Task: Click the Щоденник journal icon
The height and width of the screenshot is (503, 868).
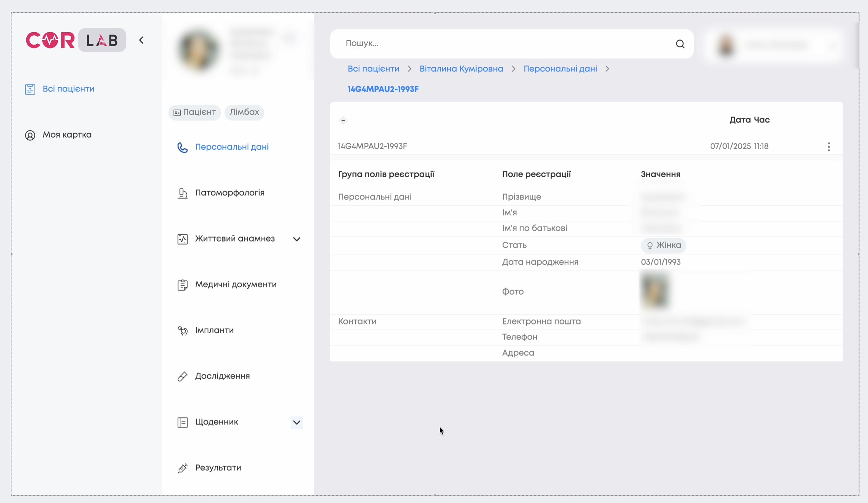Action: tap(183, 422)
